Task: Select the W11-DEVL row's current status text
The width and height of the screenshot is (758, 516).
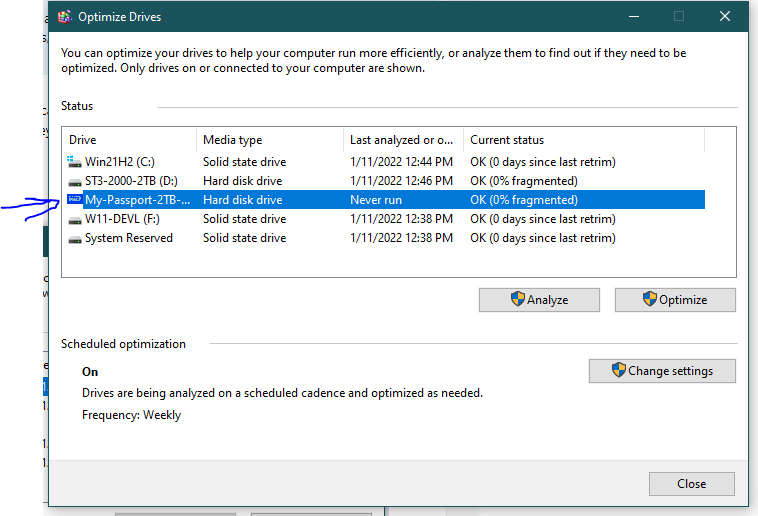Action: click(x=543, y=219)
